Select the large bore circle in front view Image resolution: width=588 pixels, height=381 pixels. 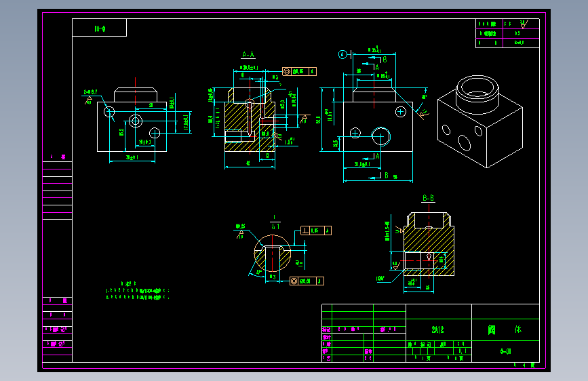[x=381, y=136]
